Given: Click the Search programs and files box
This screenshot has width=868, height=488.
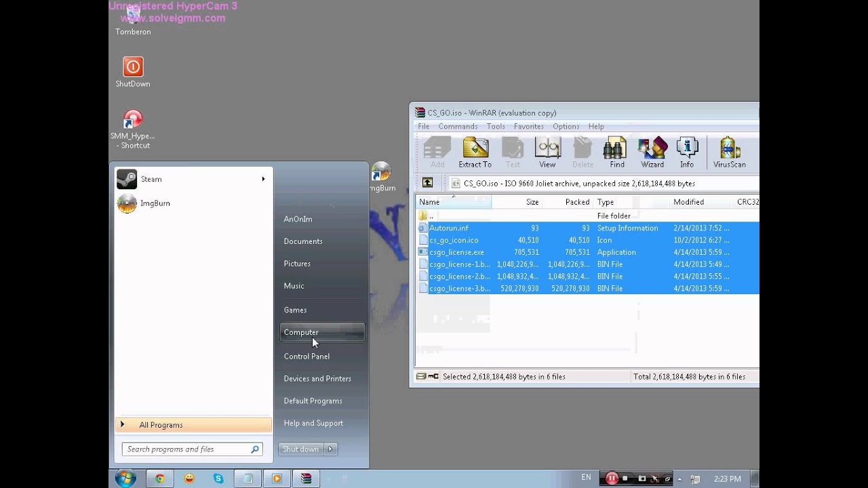Looking at the screenshot, I should click(193, 449).
